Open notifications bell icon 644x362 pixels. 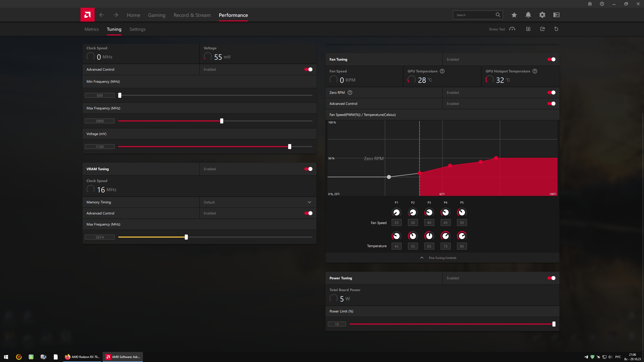[528, 15]
